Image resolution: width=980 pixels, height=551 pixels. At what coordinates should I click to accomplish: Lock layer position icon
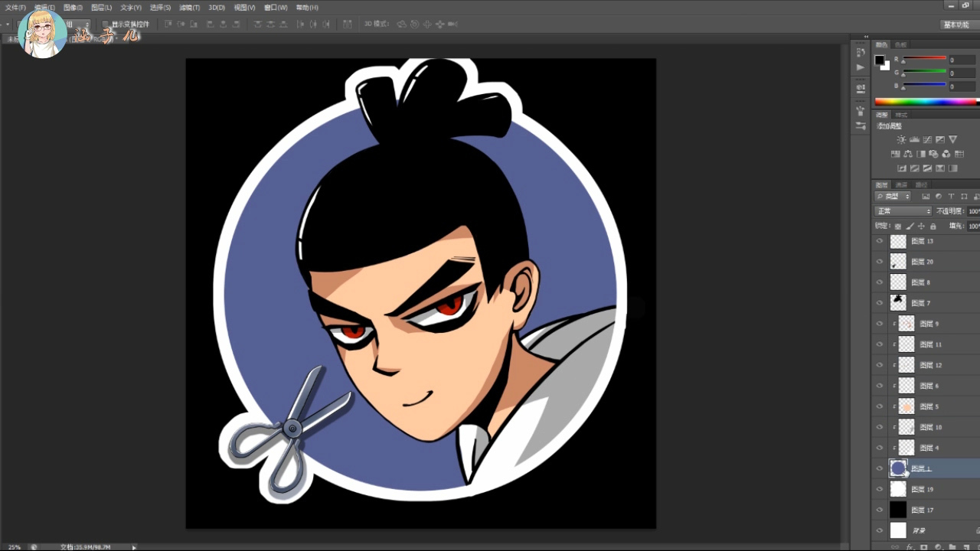[x=921, y=227]
